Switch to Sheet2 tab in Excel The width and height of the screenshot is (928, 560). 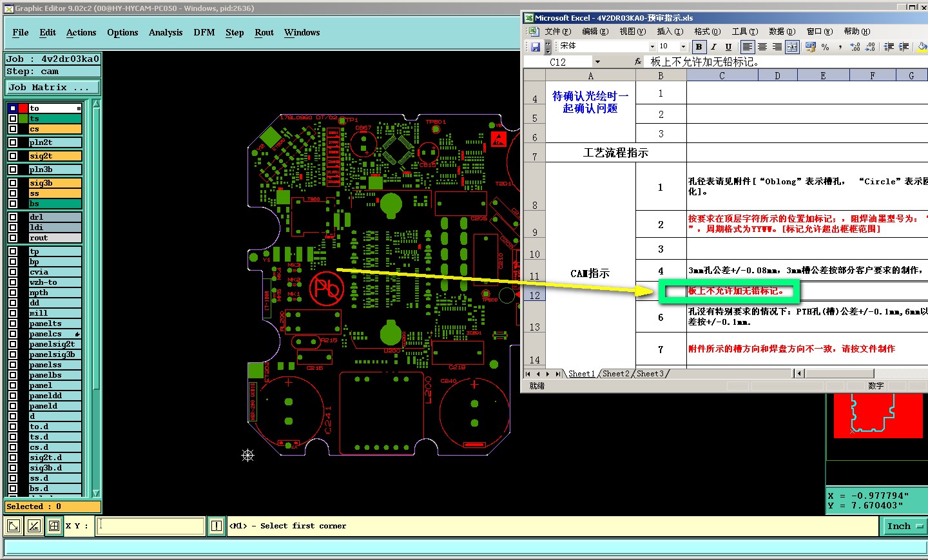(615, 374)
